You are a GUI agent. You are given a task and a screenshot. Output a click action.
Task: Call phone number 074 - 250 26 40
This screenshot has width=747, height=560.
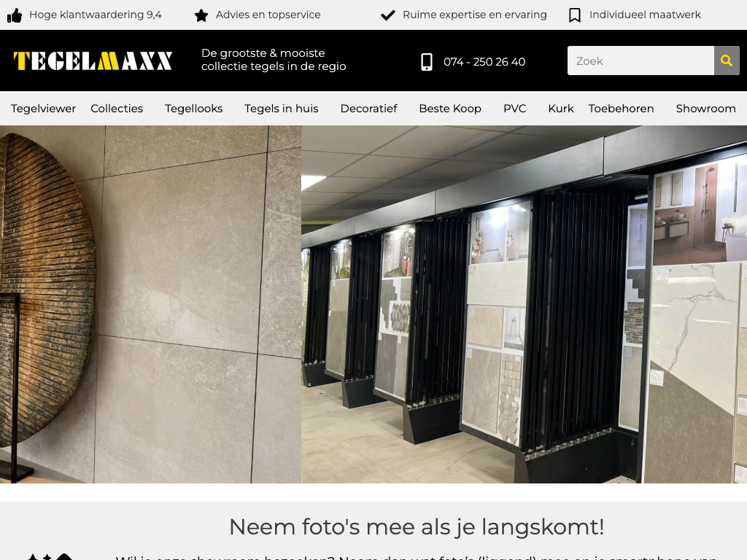pos(484,62)
